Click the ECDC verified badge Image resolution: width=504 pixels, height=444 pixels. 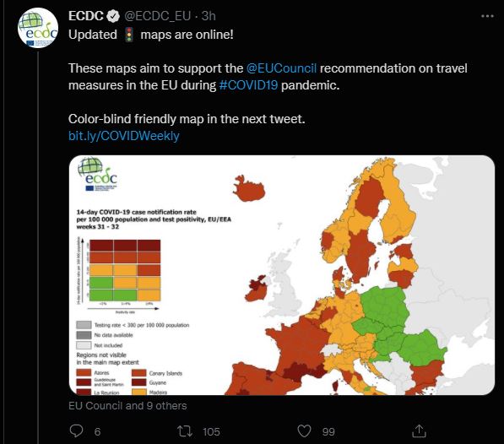pos(113,16)
